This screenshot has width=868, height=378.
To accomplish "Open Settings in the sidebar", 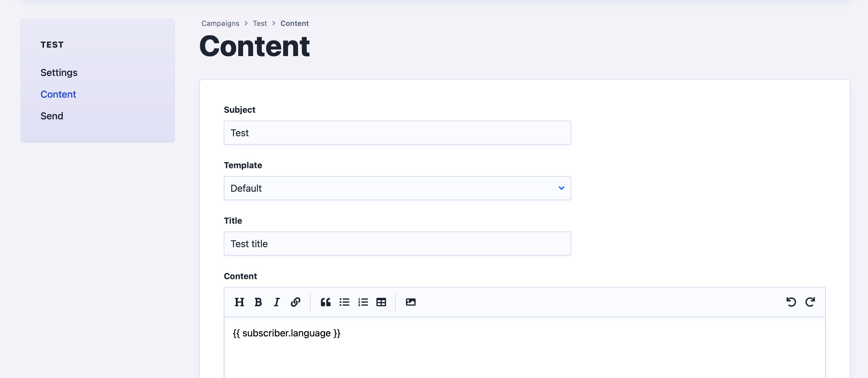I will pos(59,72).
